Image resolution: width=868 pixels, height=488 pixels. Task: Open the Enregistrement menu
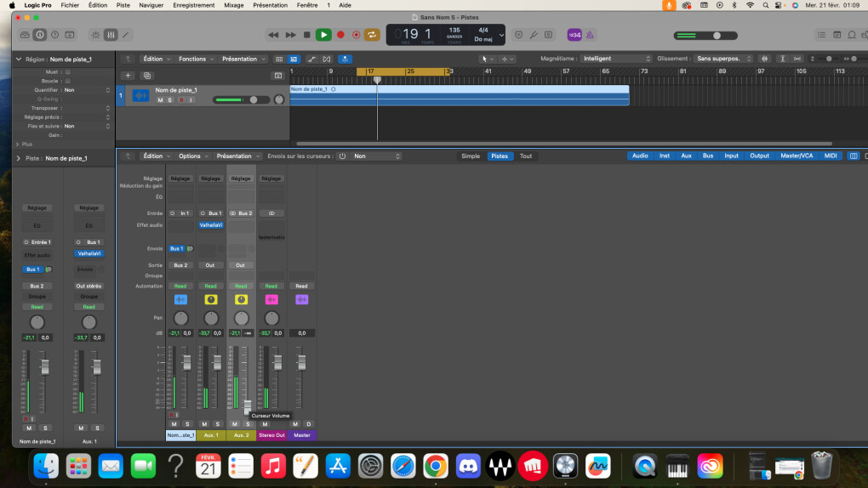tap(194, 5)
